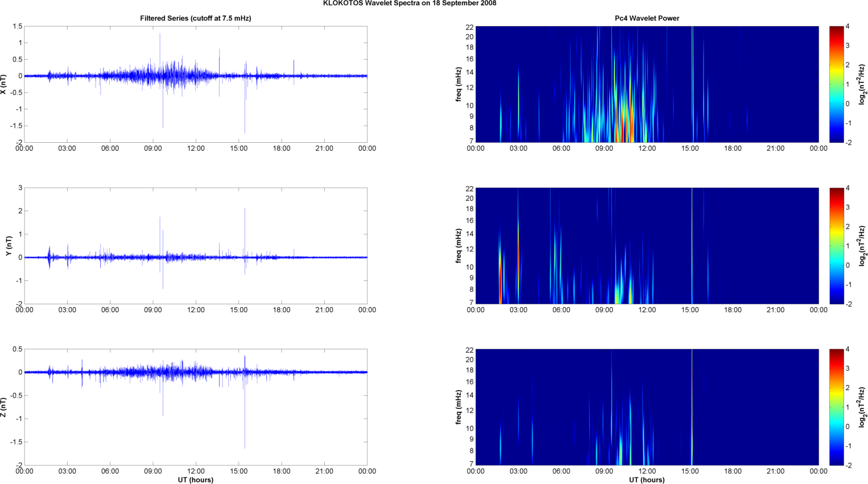This screenshot has width=868, height=484.
Task: Click the 12:00 tick under the X series plot
Action: [196, 148]
